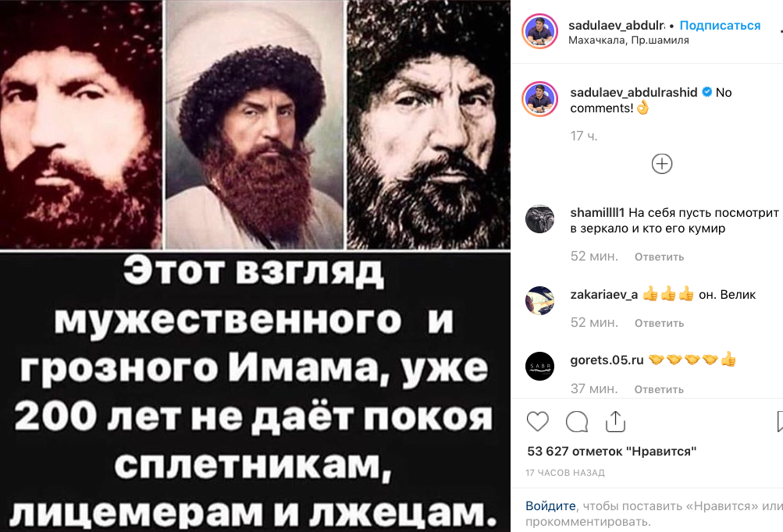The image size is (783, 532).
Task: Select the posted image of the Imam
Action: click(x=255, y=266)
